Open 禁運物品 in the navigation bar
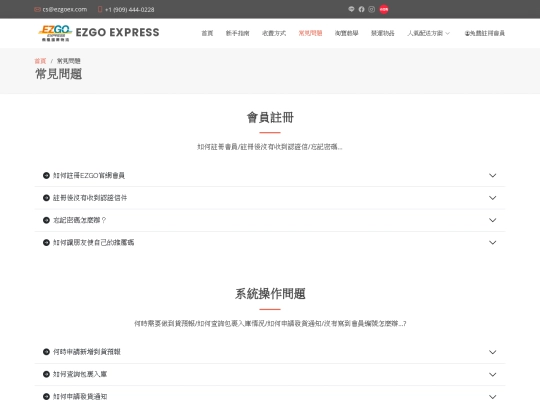 point(383,33)
